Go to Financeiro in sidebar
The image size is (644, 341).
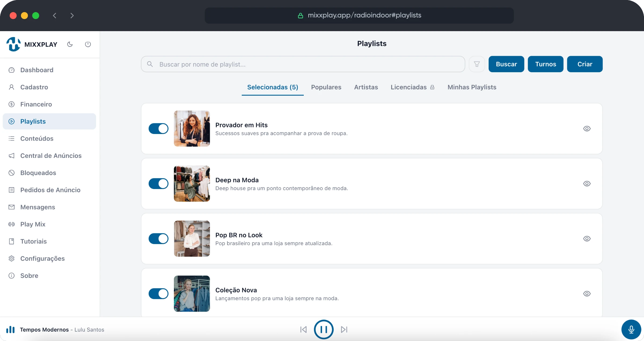click(49, 104)
